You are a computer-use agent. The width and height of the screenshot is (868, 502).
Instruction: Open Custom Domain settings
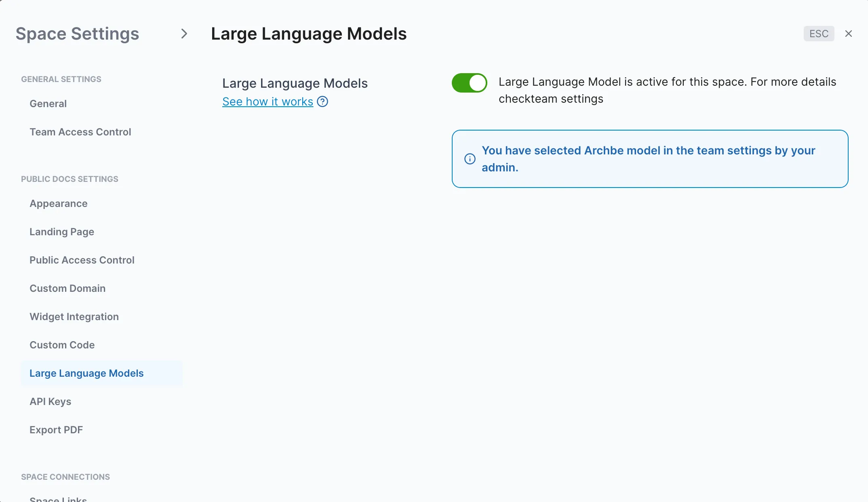point(67,288)
